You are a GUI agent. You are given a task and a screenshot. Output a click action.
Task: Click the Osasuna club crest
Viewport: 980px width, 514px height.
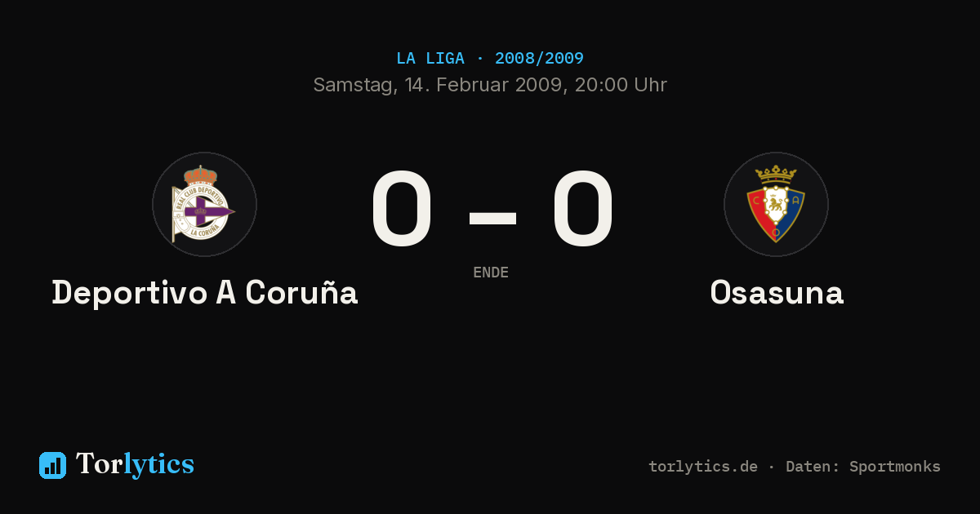tap(776, 204)
